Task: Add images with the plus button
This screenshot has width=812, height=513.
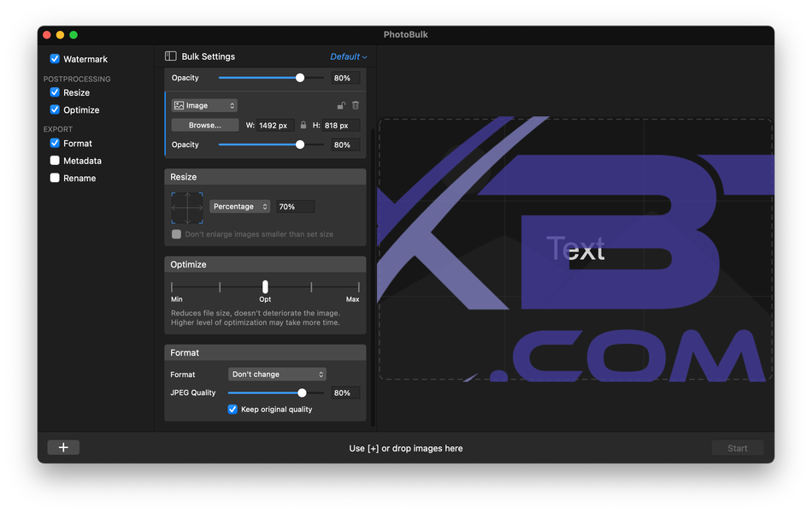Action: click(x=63, y=447)
